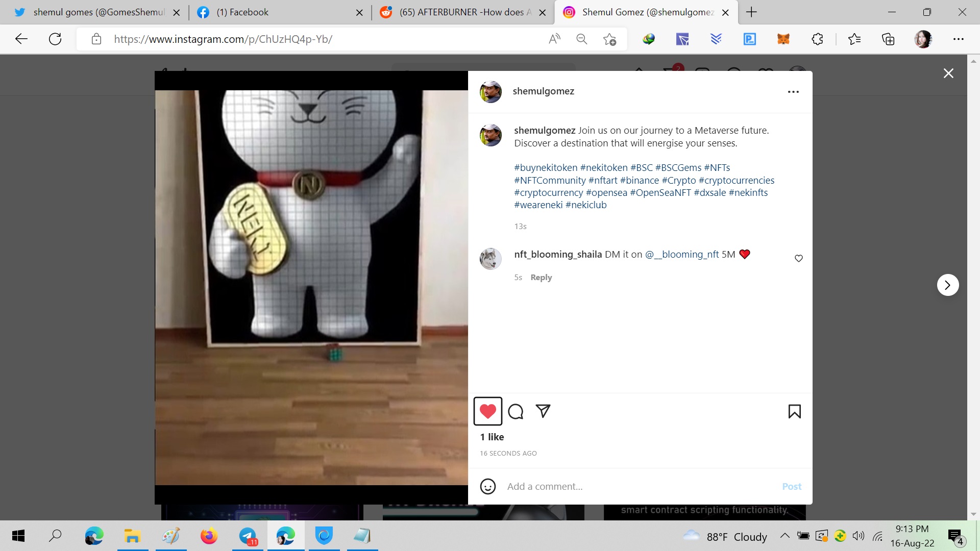Close the Reddit AFTERBURNER tab
The height and width of the screenshot is (551, 980).
coord(543,13)
